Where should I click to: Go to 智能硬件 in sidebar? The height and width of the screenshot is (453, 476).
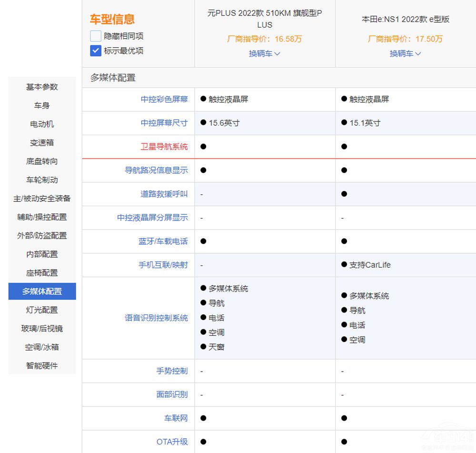pos(42,365)
